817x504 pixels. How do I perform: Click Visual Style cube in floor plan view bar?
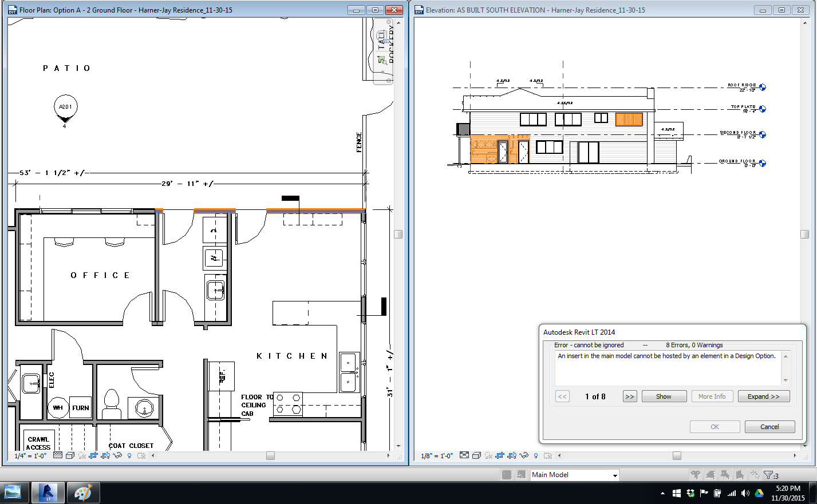pos(70,455)
